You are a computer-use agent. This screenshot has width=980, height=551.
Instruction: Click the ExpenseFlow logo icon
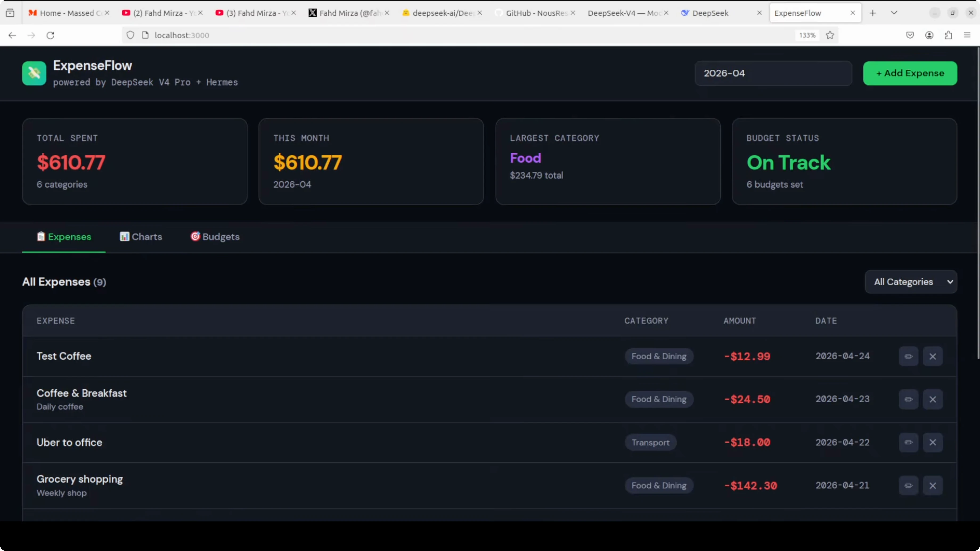click(34, 73)
